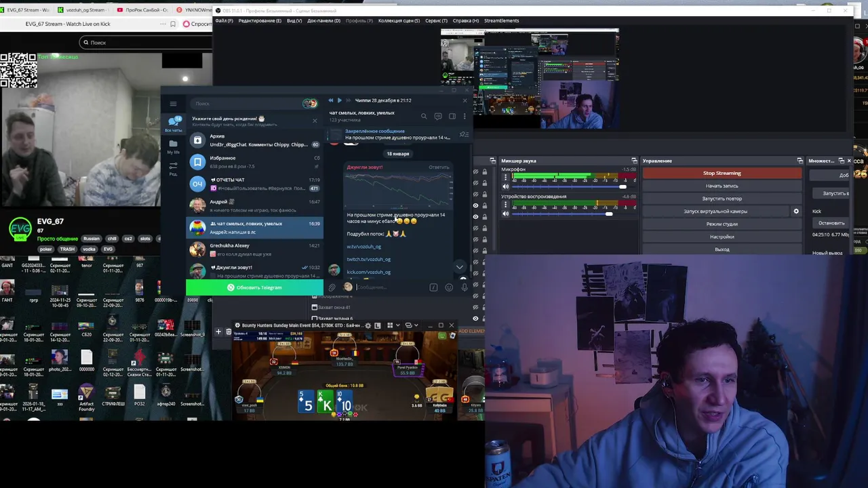Open chat comments/discussion icon in Telegram header
The image size is (868, 488).
[x=438, y=116]
